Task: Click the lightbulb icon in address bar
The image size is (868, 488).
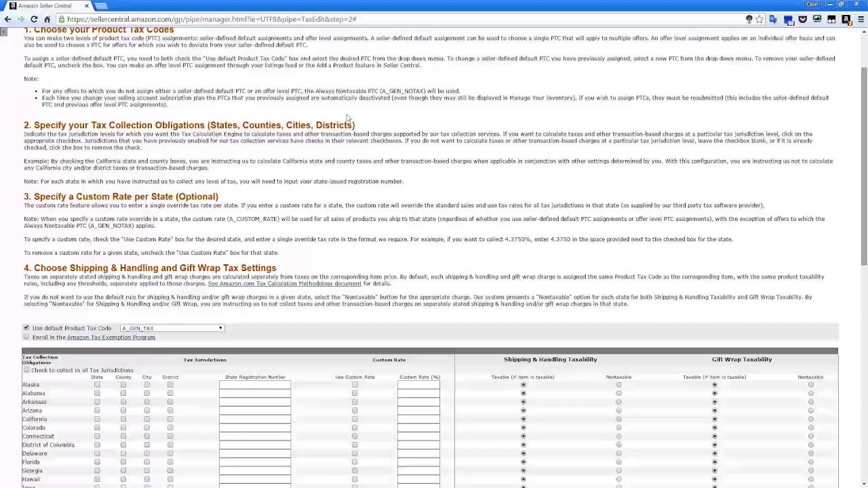Action: click(x=749, y=19)
